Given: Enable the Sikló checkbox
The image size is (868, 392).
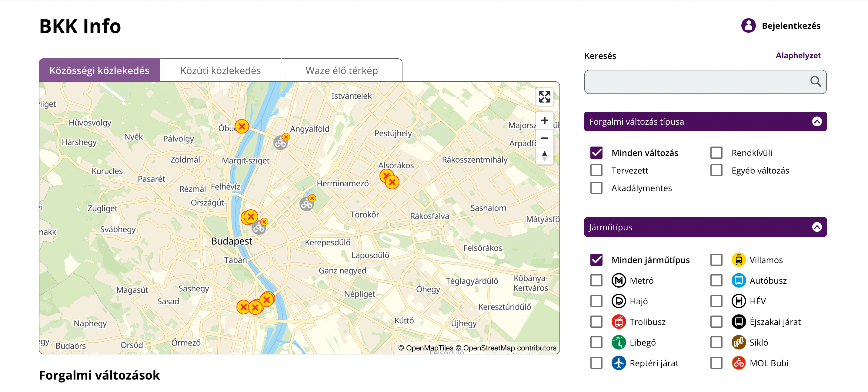Looking at the screenshot, I should tap(716, 343).
